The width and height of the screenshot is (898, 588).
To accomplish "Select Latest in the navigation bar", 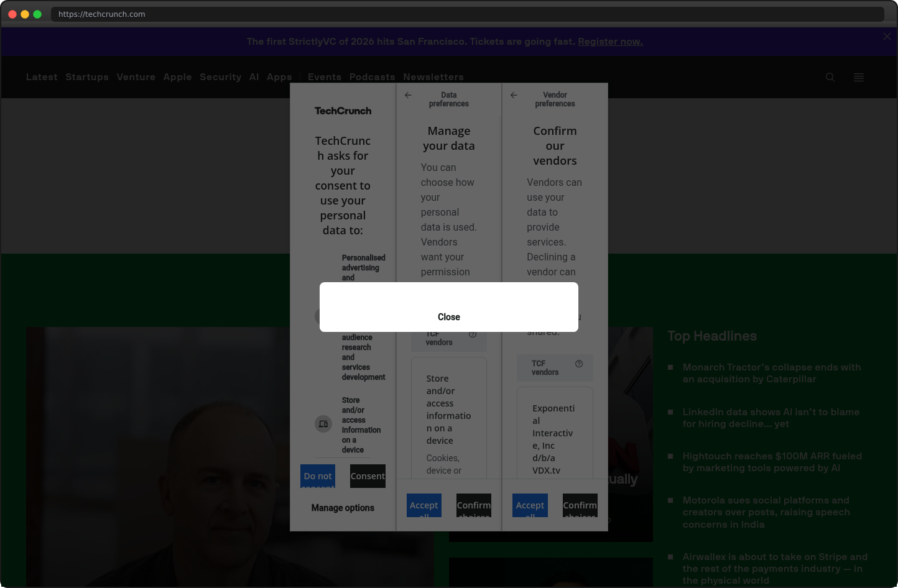I will click(x=41, y=77).
